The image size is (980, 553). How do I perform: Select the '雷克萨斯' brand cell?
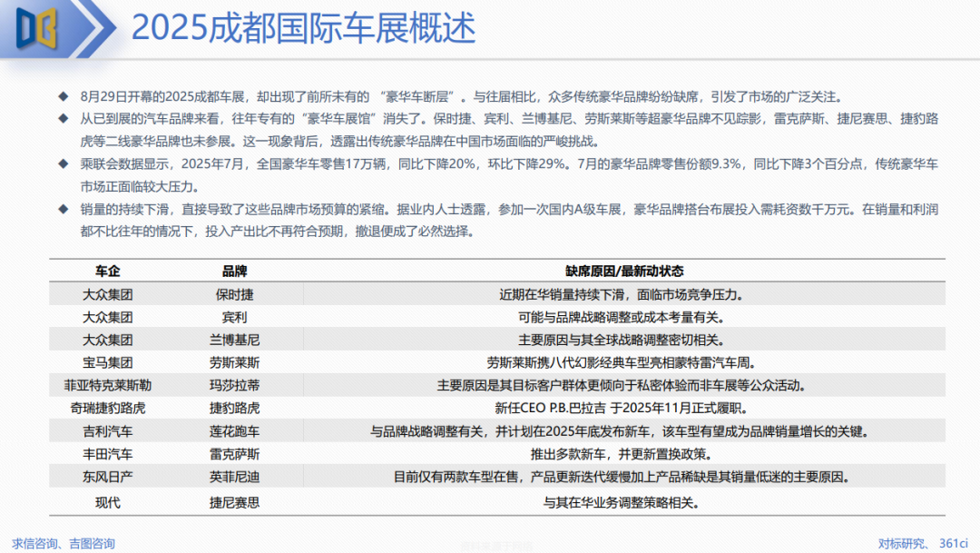point(234,454)
